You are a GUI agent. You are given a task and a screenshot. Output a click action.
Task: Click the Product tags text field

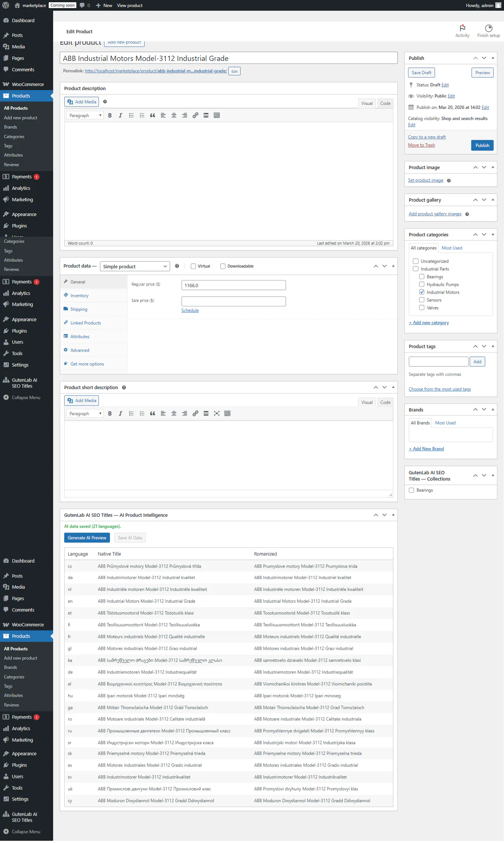tap(438, 361)
